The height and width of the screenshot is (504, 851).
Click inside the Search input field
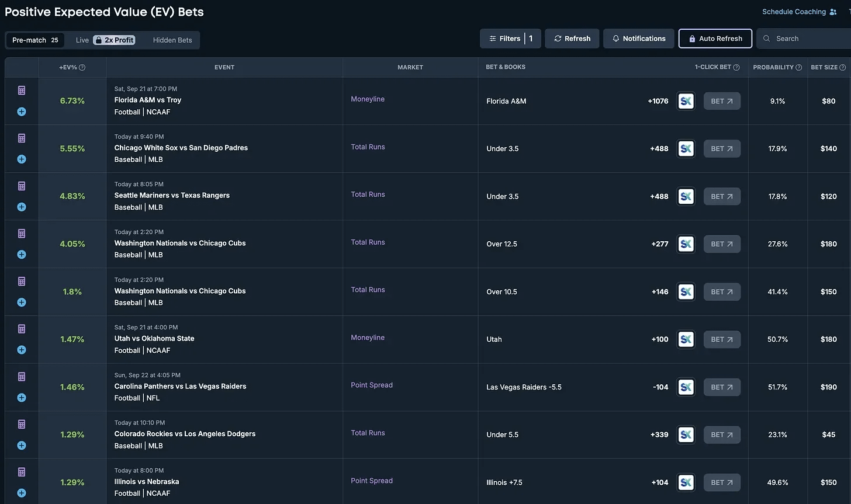pyautogui.click(x=807, y=38)
